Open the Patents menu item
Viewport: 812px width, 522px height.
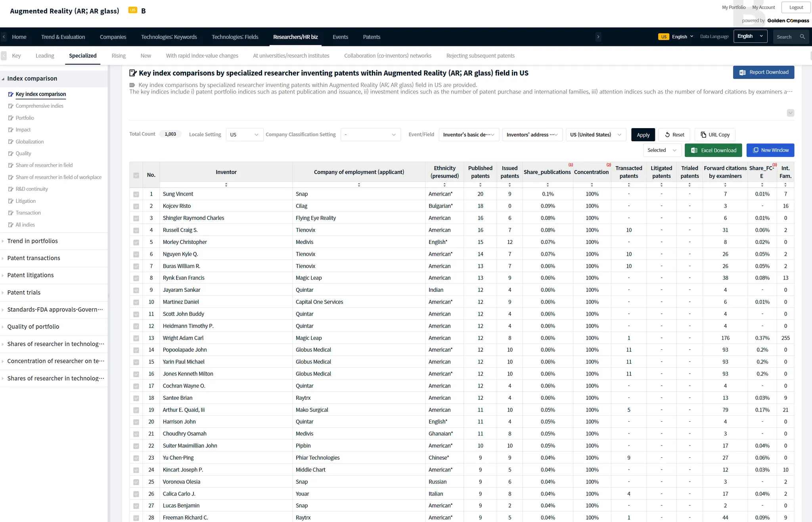pyautogui.click(x=372, y=37)
